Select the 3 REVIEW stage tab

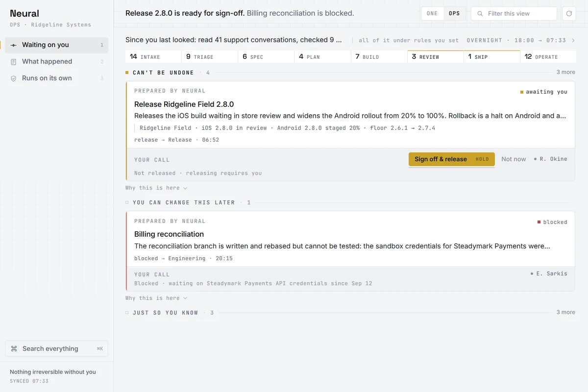point(436,57)
